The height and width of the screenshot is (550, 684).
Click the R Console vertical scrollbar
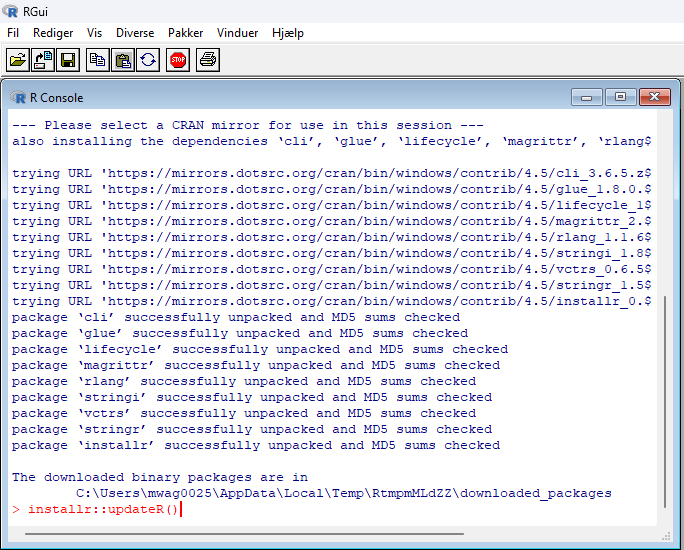pos(664,400)
